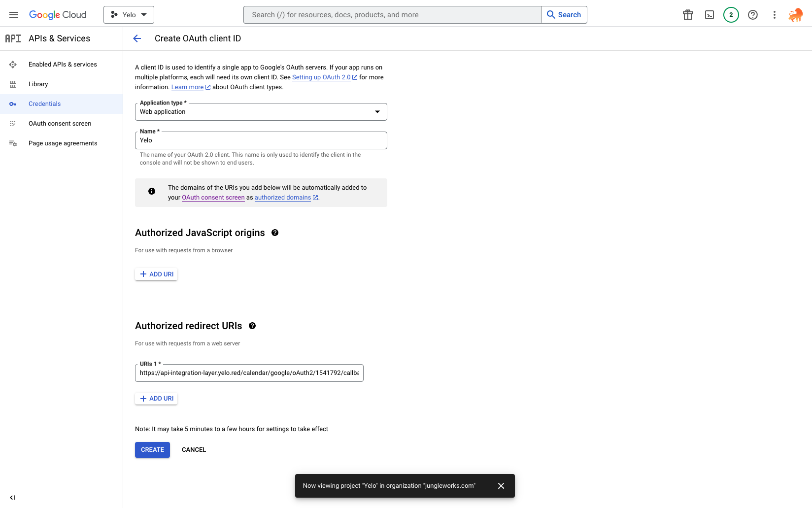
Task: Open Page usage agreements
Action: click(61, 143)
